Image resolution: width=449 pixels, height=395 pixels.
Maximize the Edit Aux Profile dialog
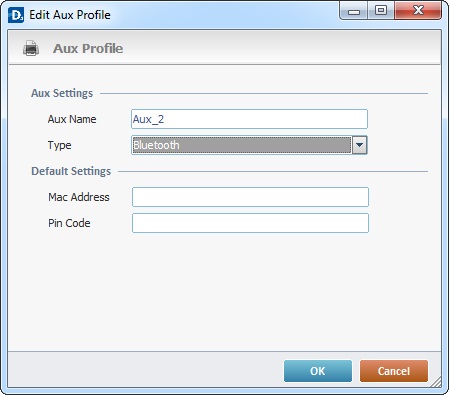pos(381,11)
